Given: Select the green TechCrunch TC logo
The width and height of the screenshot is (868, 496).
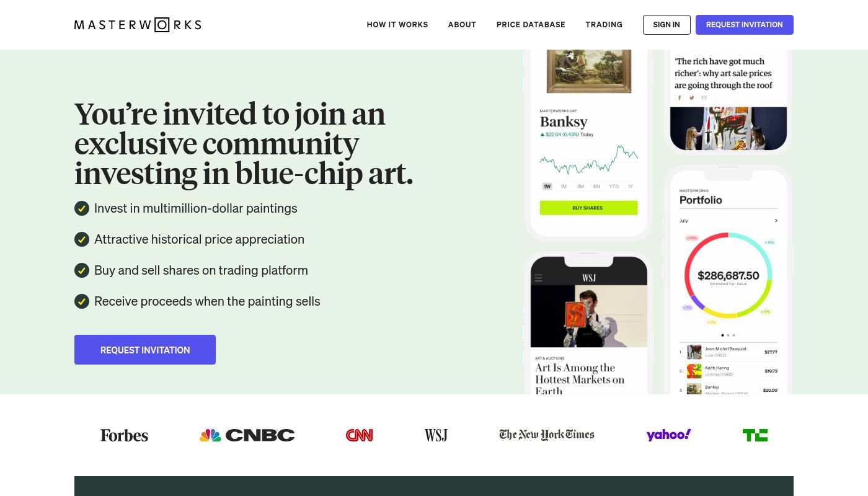Looking at the screenshot, I should pyautogui.click(x=755, y=435).
